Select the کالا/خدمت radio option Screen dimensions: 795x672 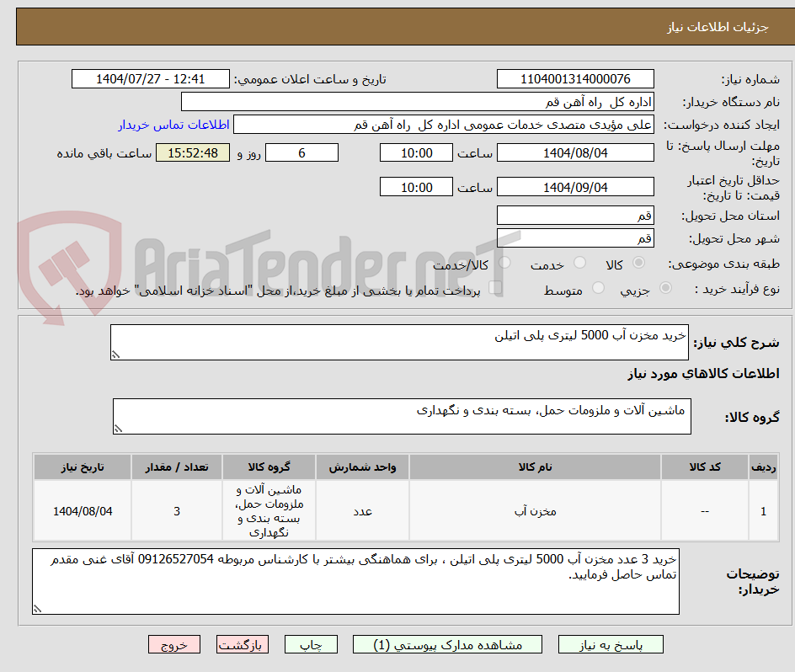click(504, 263)
